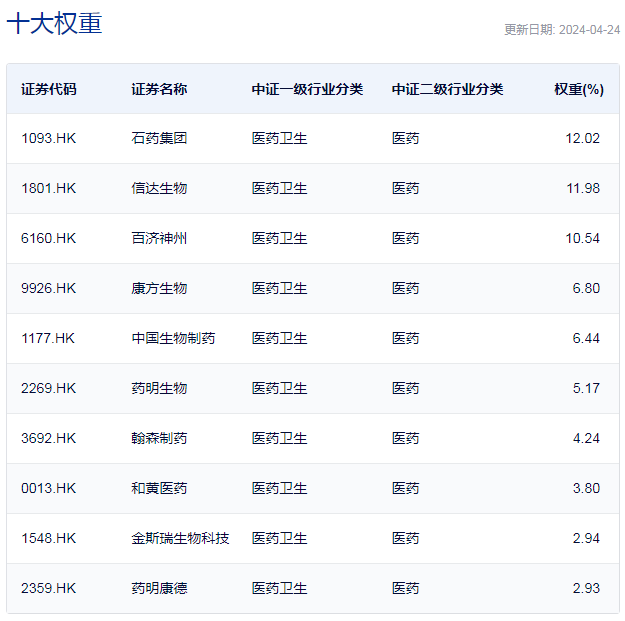This screenshot has height=621, width=625.
Task: Select stock code 2359.HK
Action: [x=48, y=588]
